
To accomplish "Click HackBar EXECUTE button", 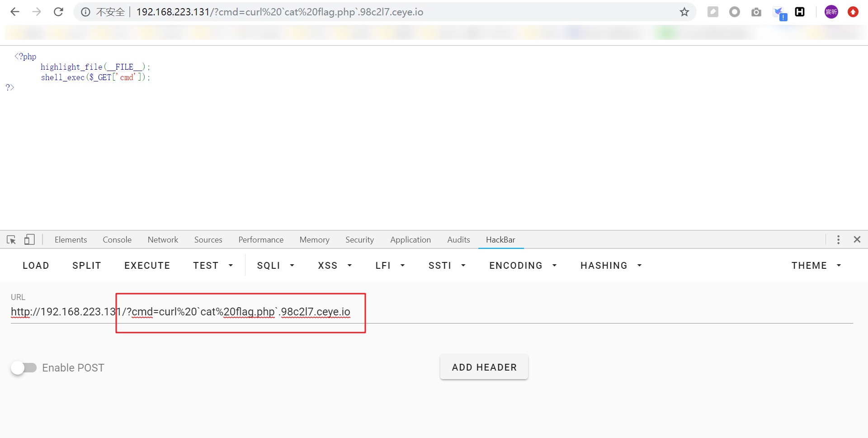I will coord(147,266).
